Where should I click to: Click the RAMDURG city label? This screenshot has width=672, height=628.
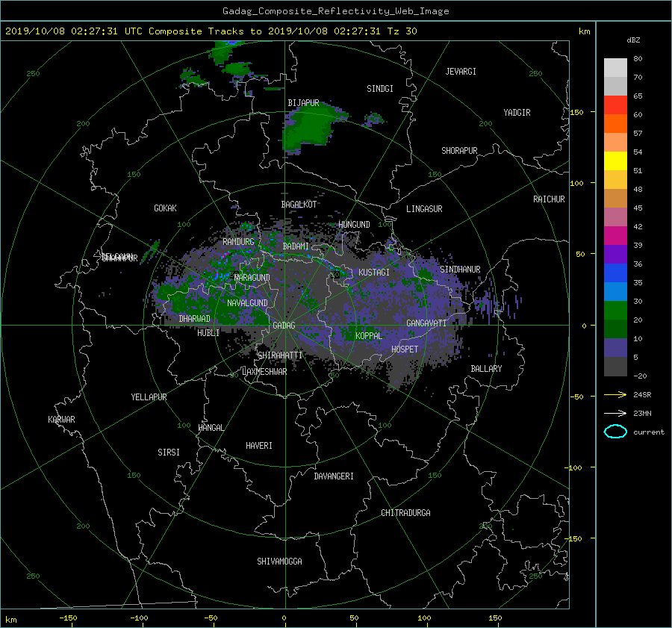tap(238, 242)
